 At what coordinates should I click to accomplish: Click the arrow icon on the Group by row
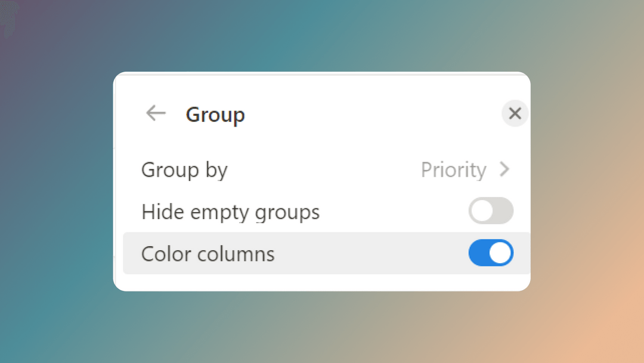[504, 170]
